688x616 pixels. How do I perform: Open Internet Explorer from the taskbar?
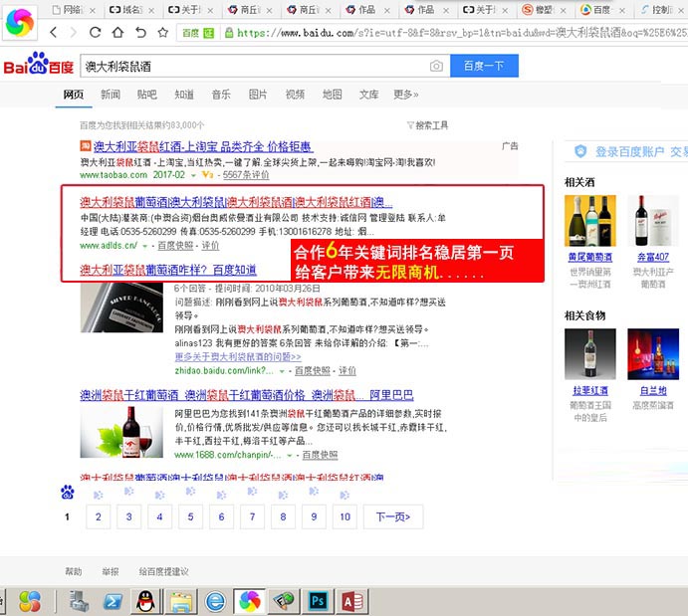tap(215, 601)
